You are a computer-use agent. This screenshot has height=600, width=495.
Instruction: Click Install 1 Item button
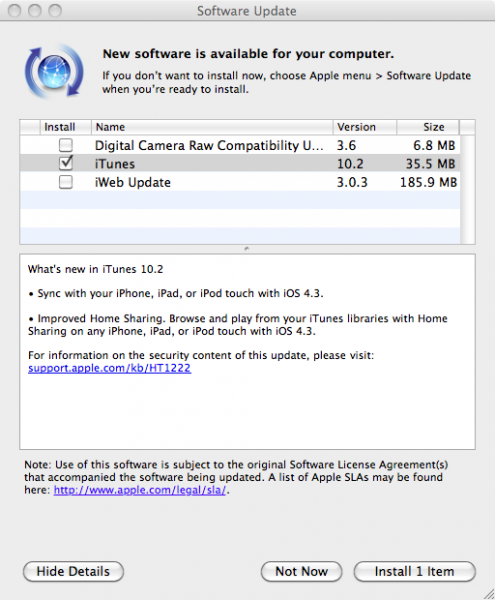point(415,572)
